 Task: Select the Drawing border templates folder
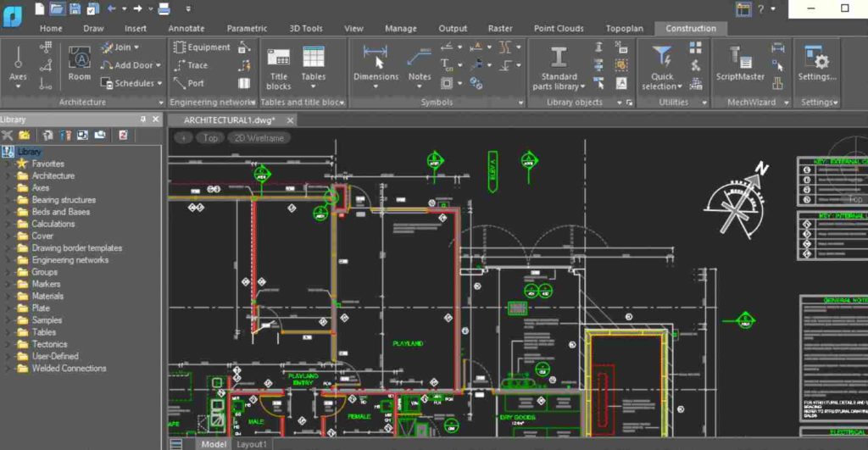click(x=76, y=248)
